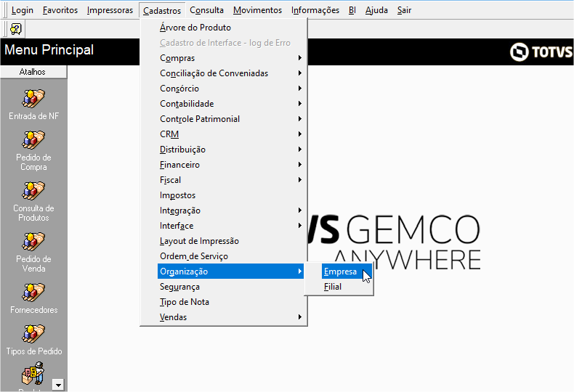Expand the CRM submenu
This screenshot has height=392, width=574.
(231, 134)
